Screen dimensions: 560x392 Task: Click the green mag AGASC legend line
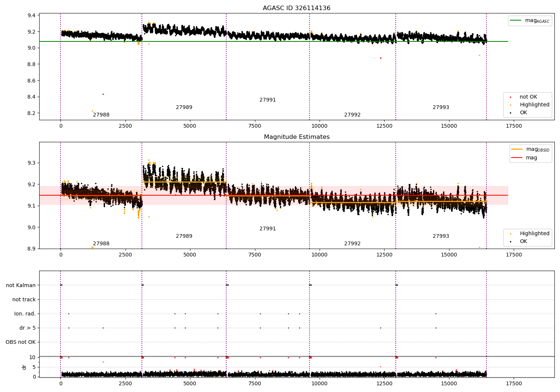tap(516, 21)
